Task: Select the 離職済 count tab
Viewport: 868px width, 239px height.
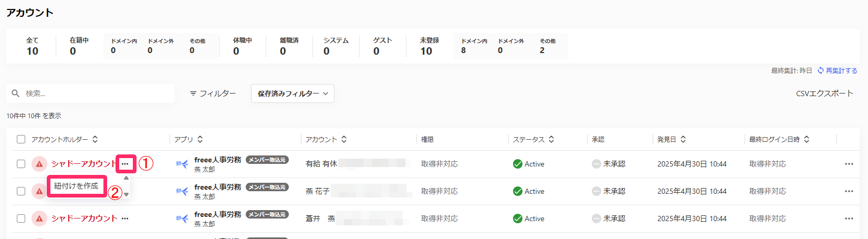Action: (x=289, y=46)
